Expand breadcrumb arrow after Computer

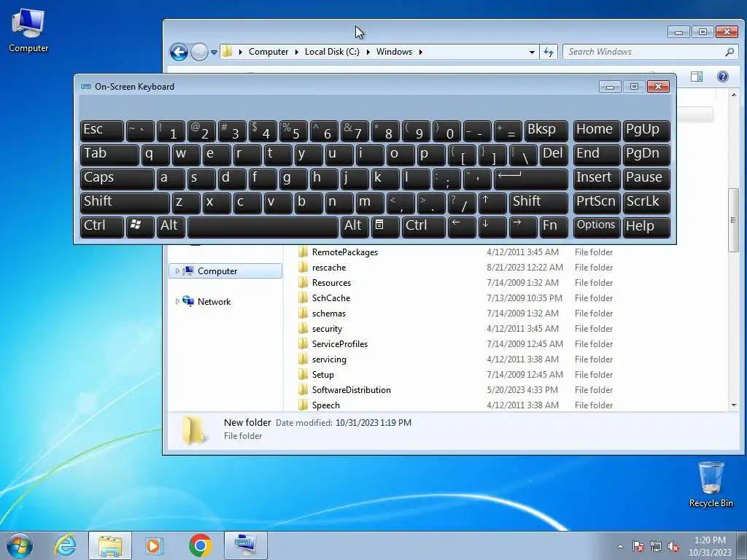pyautogui.click(x=296, y=52)
